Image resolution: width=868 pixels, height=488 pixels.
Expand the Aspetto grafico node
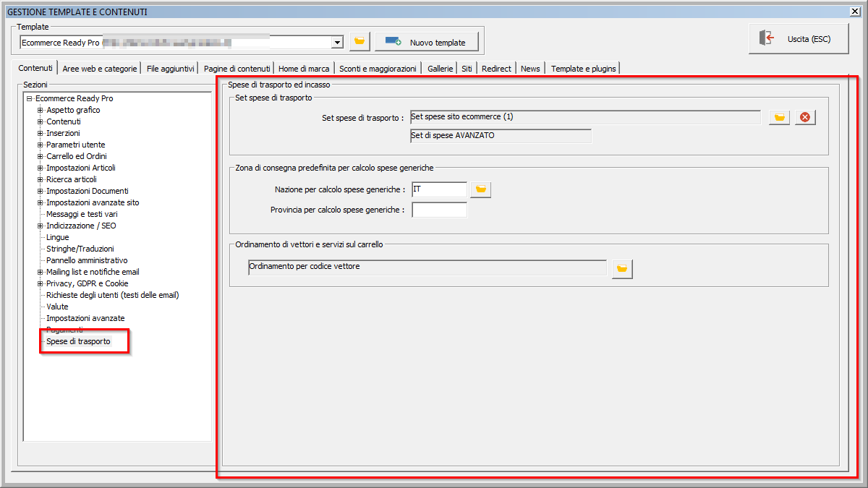(41, 111)
